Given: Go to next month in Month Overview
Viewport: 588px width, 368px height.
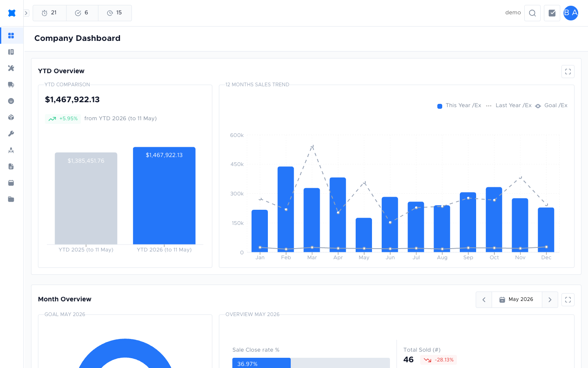Looking at the screenshot, I should click(x=550, y=300).
